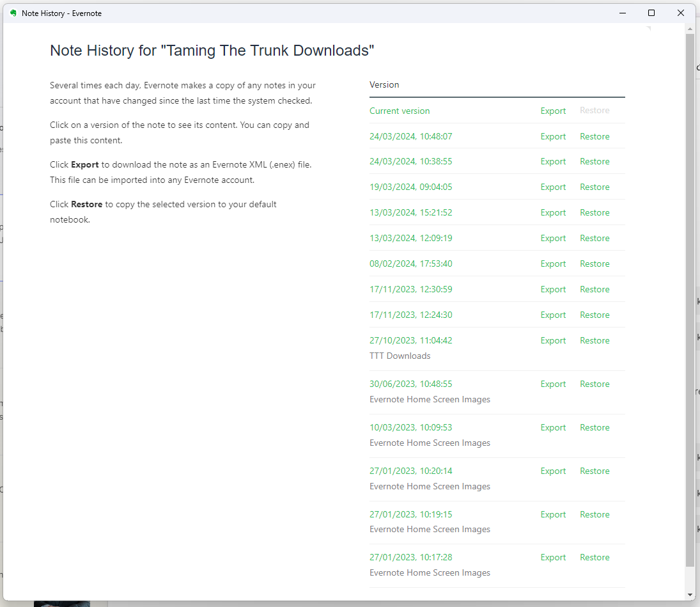The image size is (700, 607).
Task: Export version 19/03/2024, 09:04:05
Action: (553, 187)
